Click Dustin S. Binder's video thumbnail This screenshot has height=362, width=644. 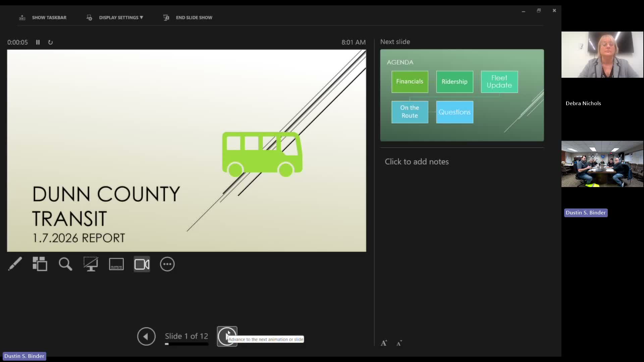[x=602, y=164]
